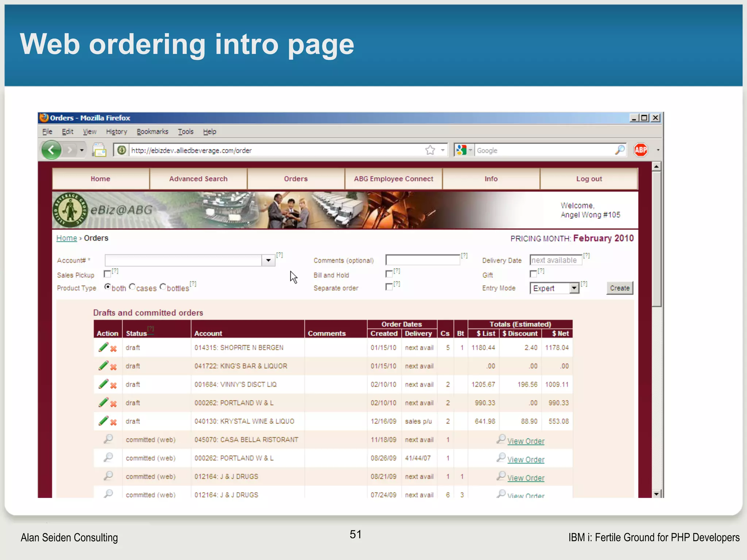747x560 pixels.
Task: Open the URL history dropdown arrow
Action: pos(442,150)
